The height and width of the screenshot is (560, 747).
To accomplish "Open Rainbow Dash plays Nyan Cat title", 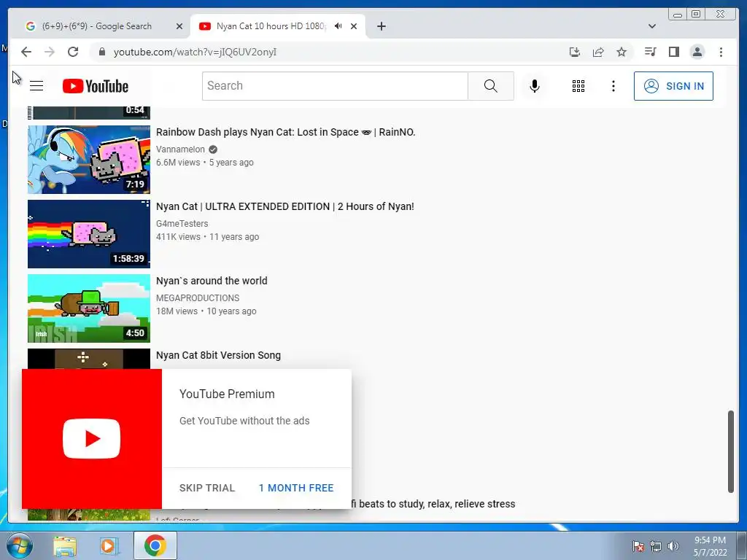I will [285, 133].
